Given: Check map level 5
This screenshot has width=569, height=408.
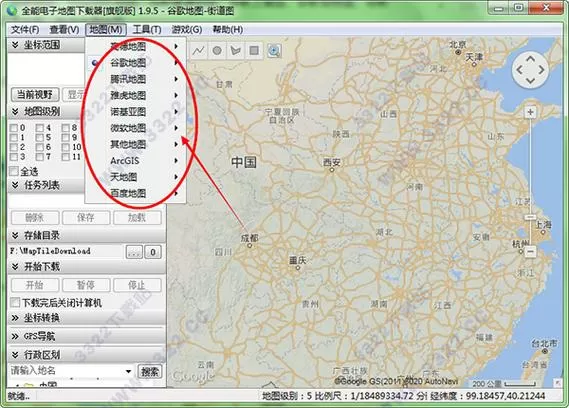Looking at the screenshot, I should [40, 138].
